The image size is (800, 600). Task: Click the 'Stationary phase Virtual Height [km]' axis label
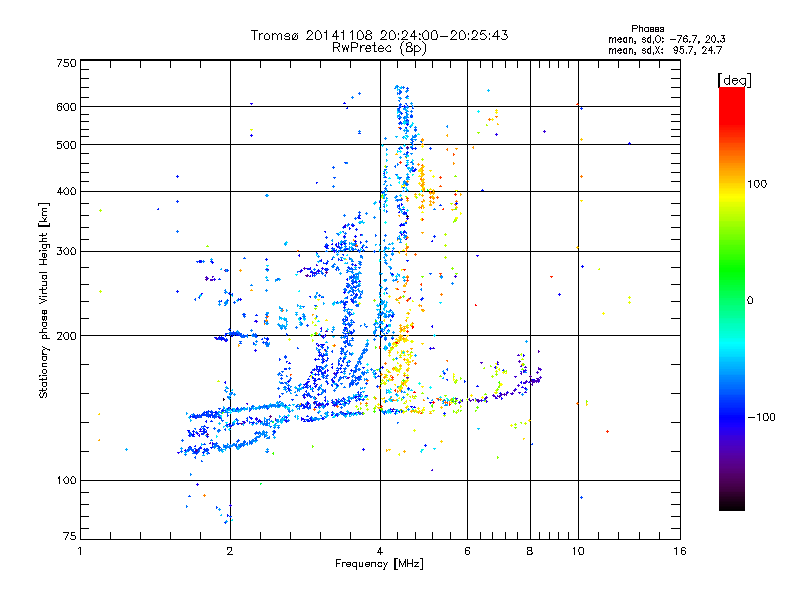pos(44,300)
